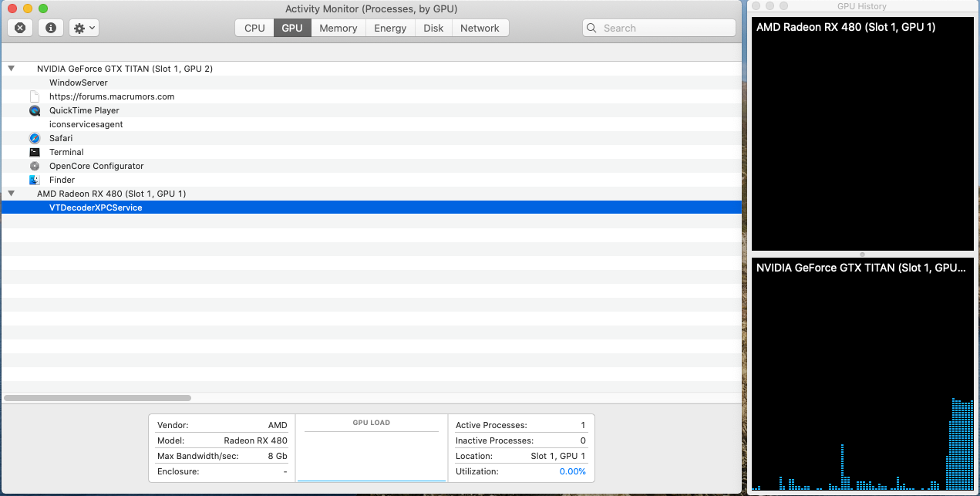
Task: Open the process info inspector icon
Action: pyautogui.click(x=51, y=28)
